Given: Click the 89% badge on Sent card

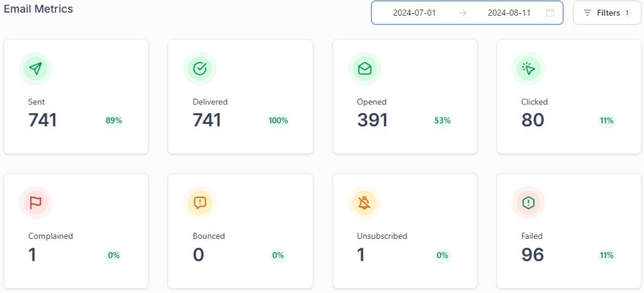Looking at the screenshot, I should pos(114,121).
